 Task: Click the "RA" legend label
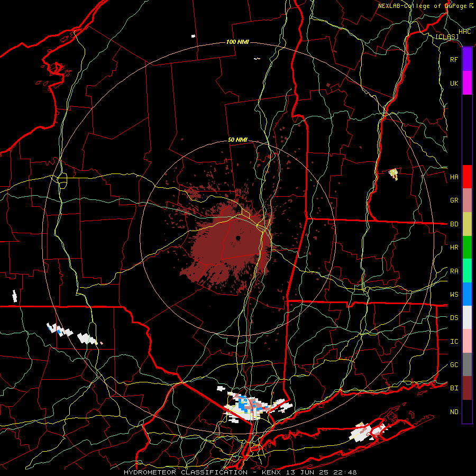point(454,271)
